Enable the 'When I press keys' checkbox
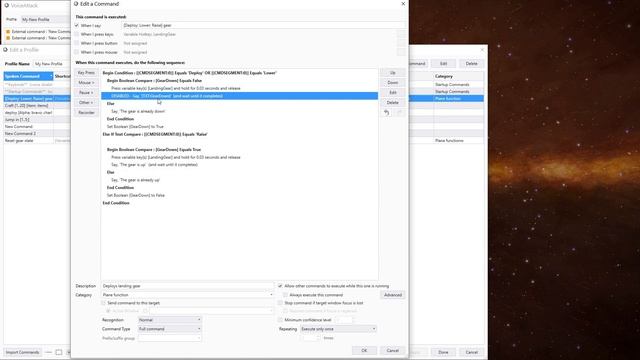640x360 pixels. [x=77, y=34]
